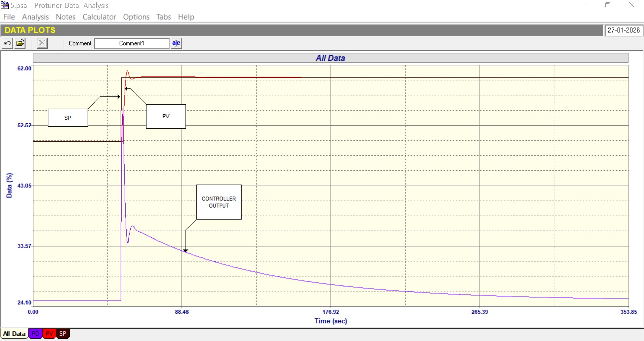The height and width of the screenshot is (341, 644).
Task: Open the Calculator menu
Action: [99, 17]
